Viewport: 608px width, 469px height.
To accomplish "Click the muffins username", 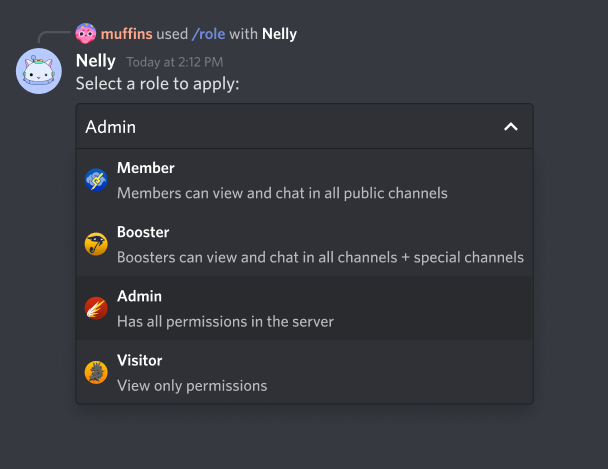I will coord(127,34).
